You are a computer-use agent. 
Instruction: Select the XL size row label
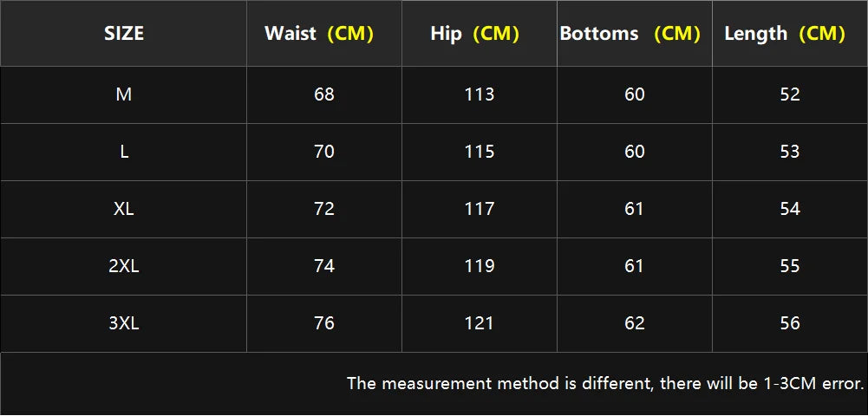pyautogui.click(x=124, y=209)
